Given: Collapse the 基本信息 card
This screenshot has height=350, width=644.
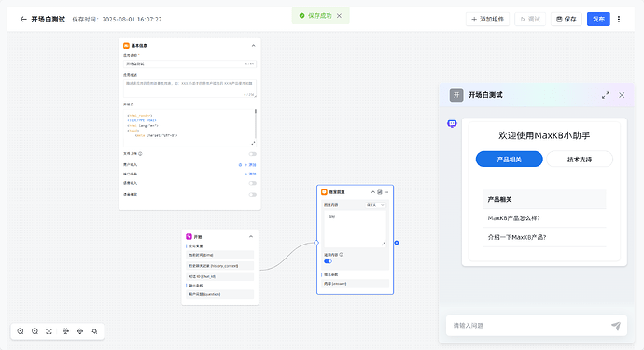Looking at the screenshot, I should (x=254, y=45).
